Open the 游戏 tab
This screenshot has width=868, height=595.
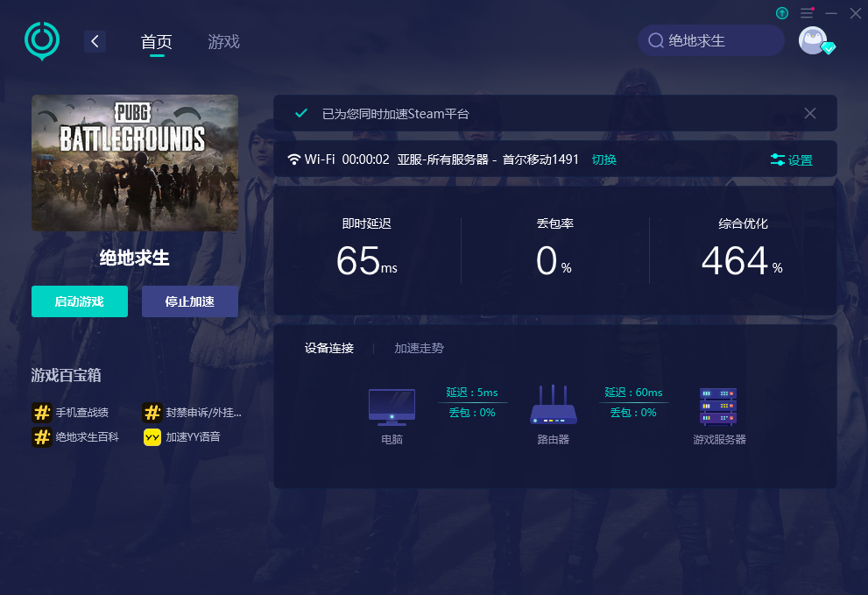point(223,41)
